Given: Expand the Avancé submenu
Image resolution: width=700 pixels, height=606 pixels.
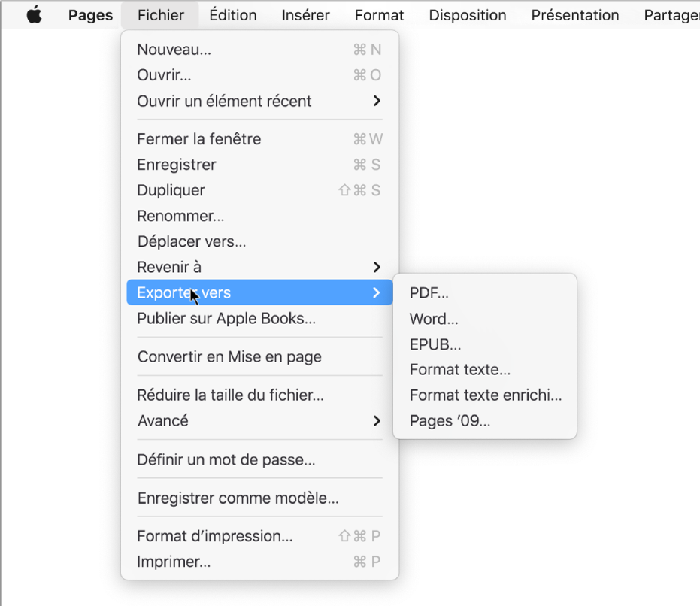Looking at the screenshot, I should coord(259,421).
